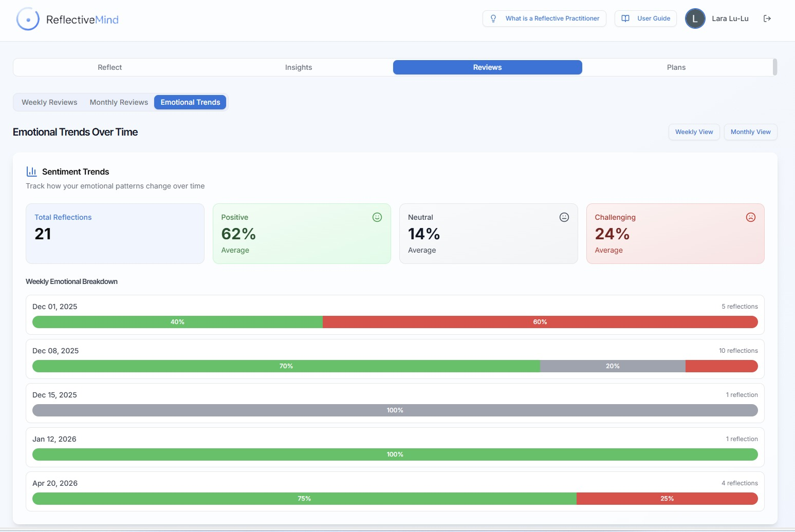Image resolution: width=795 pixels, height=532 pixels.
Task: Click the Sentiment Trends title
Action: pos(76,172)
